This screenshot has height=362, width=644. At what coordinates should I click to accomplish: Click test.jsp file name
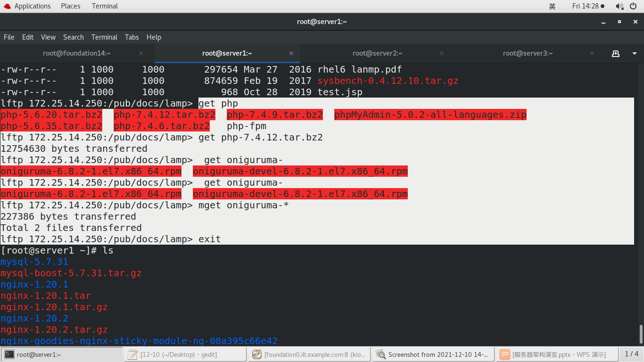[x=340, y=92]
